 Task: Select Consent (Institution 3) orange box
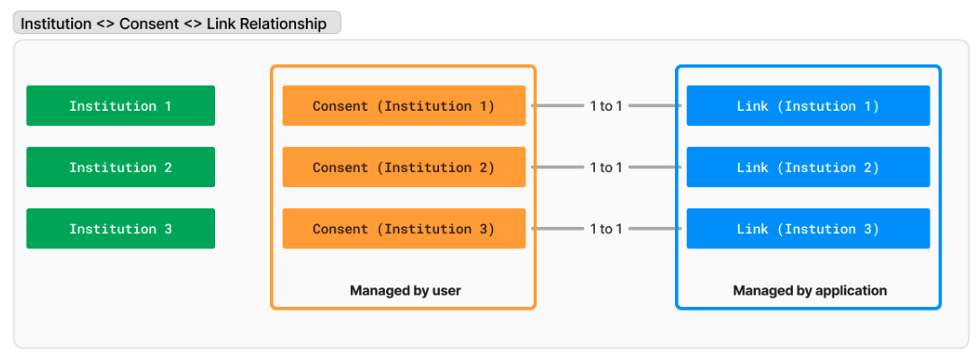404,229
